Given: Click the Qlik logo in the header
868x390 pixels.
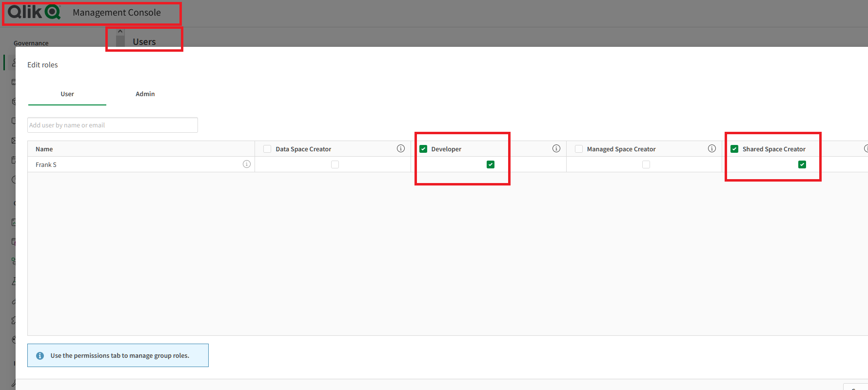Looking at the screenshot, I should tap(34, 12).
